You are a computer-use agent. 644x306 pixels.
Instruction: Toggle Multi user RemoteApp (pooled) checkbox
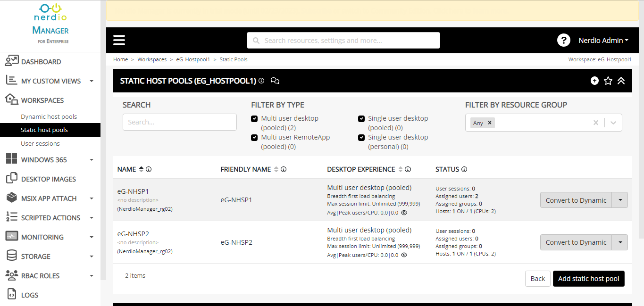254,138
